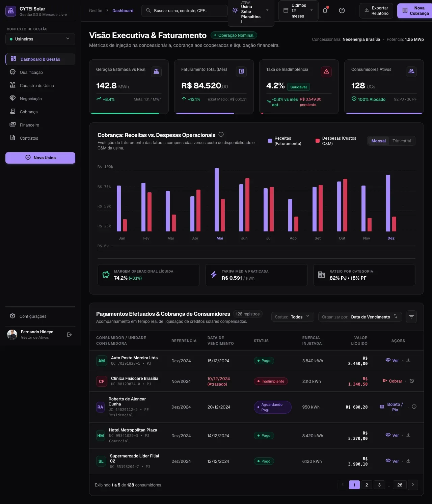Screen dimensions: 432x504
Task: Open the notifications bell
Action: pyautogui.click(x=325, y=10)
